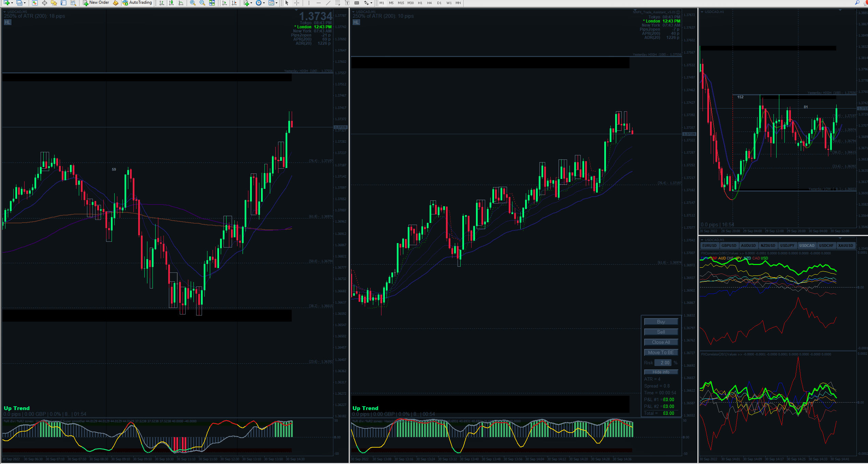
Task: Draw a horizontal line tool
Action: tap(318, 3)
